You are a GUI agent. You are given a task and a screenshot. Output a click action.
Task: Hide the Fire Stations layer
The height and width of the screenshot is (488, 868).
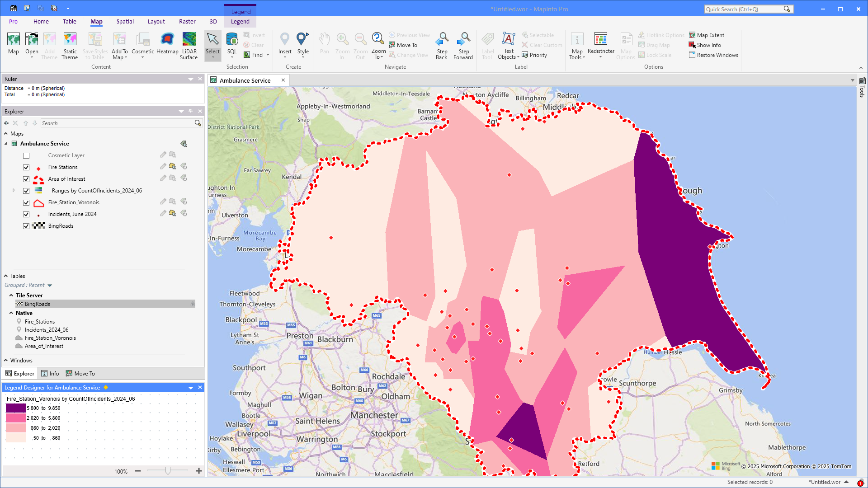(26, 167)
